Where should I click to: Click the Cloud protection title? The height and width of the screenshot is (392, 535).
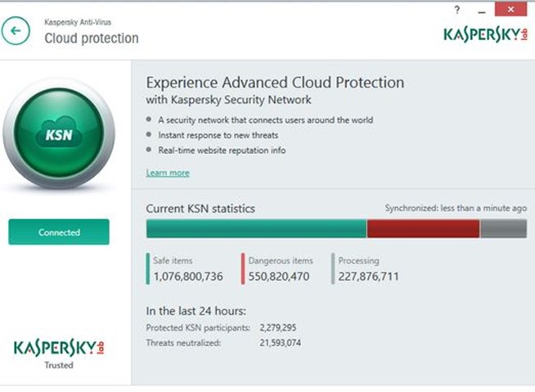coord(92,38)
